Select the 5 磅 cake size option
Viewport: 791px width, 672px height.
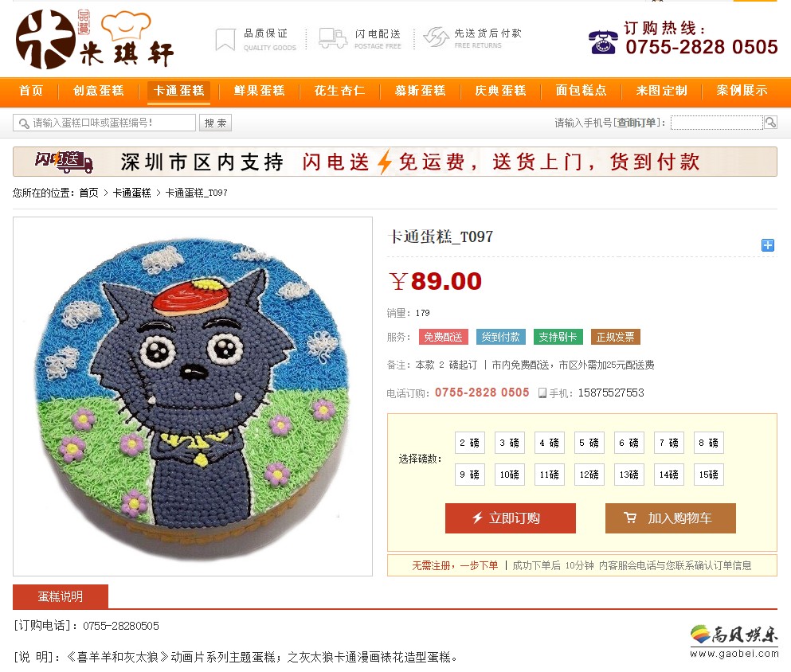pyautogui.click(x=589, y=443)
